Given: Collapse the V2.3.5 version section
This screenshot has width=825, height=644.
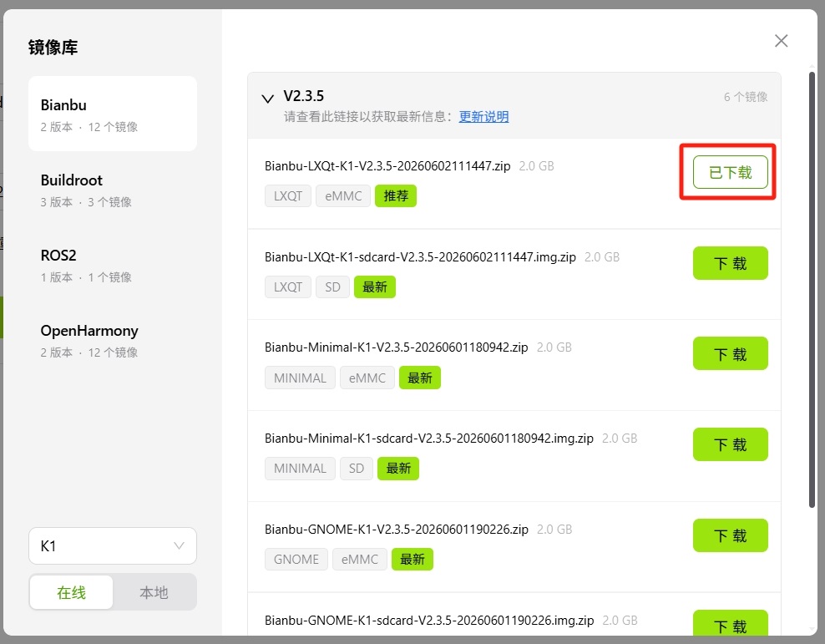Looking at the screenshot, I should click(x=268, y=98).
